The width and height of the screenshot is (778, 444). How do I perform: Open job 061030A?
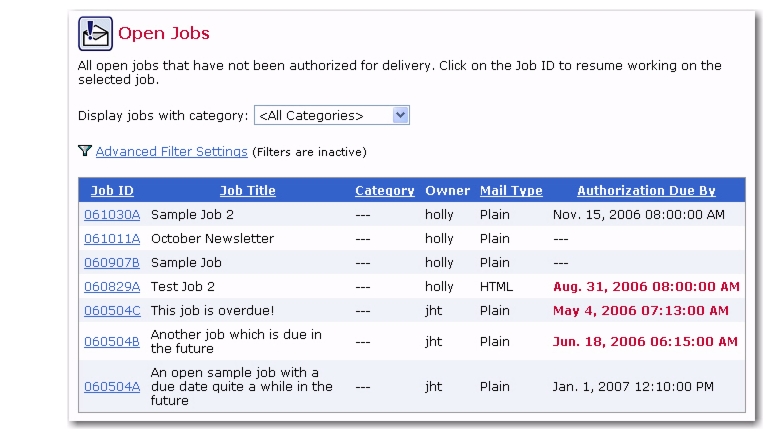[x=112, y=215]
